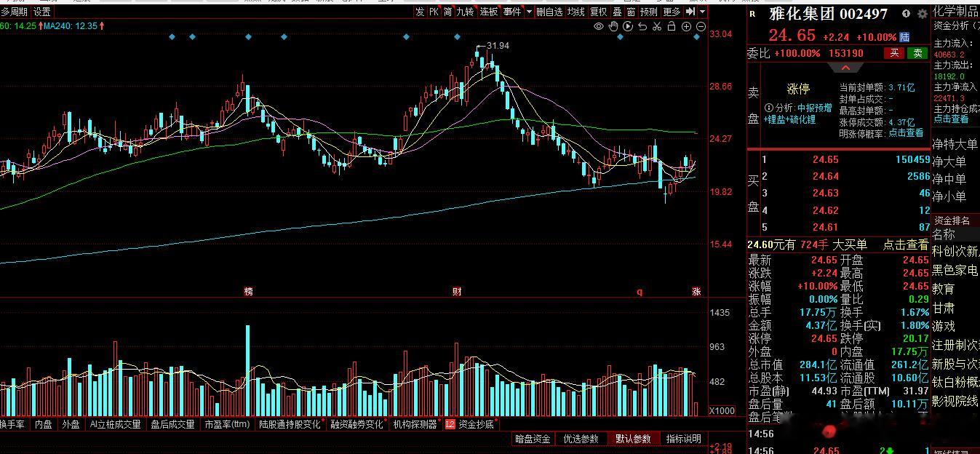Open 更多 more options
Screen dimensions: 980x454
coord(672,11)
